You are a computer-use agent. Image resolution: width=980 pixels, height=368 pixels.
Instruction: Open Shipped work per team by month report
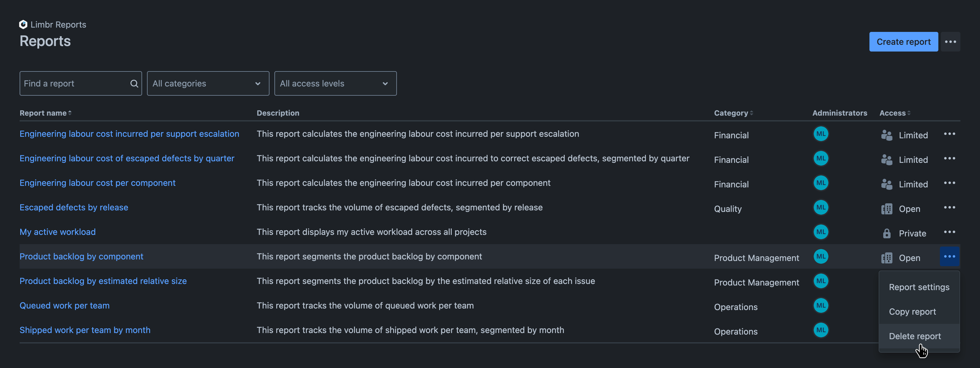[x=85, y=330]
